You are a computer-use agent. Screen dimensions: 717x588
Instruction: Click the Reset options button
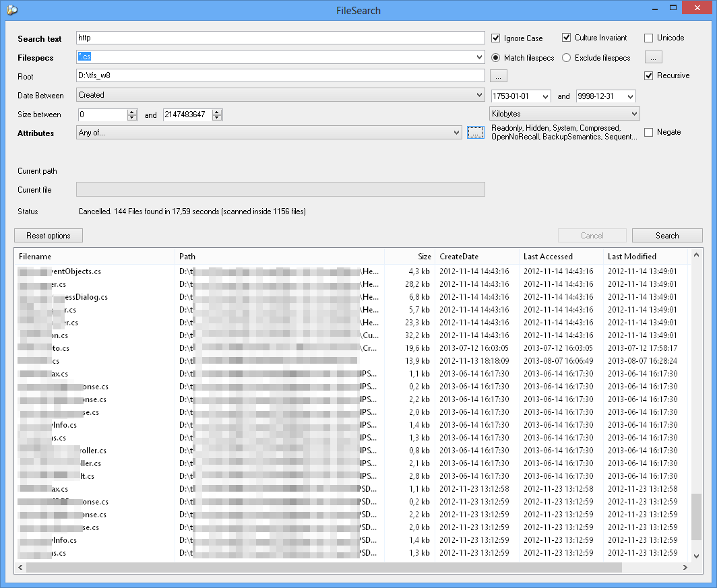point(49,235)
